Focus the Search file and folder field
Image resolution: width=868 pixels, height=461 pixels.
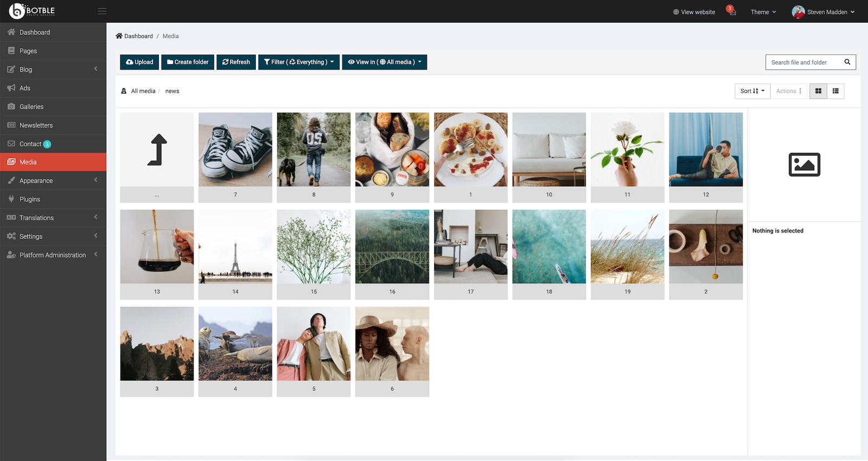pyautogui.click(x=803, y=62)
